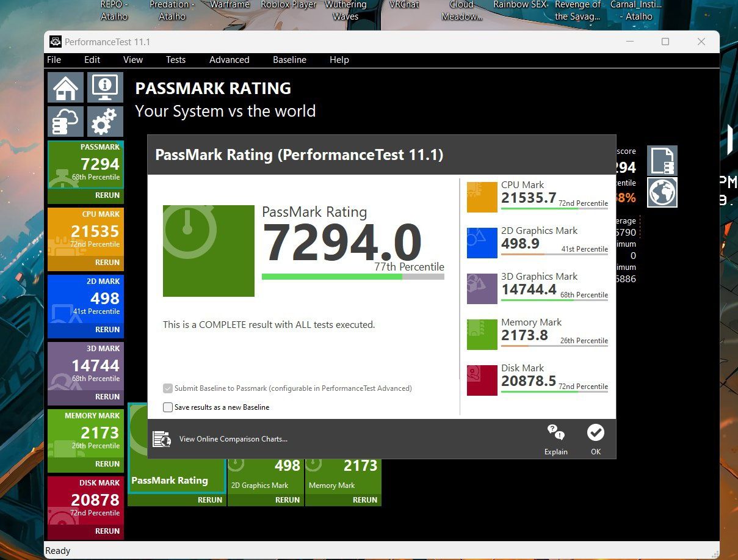Open the Advanced menu
Viewport: 738px width, 560px height.
pyautogui.click(x=230, y=60)
